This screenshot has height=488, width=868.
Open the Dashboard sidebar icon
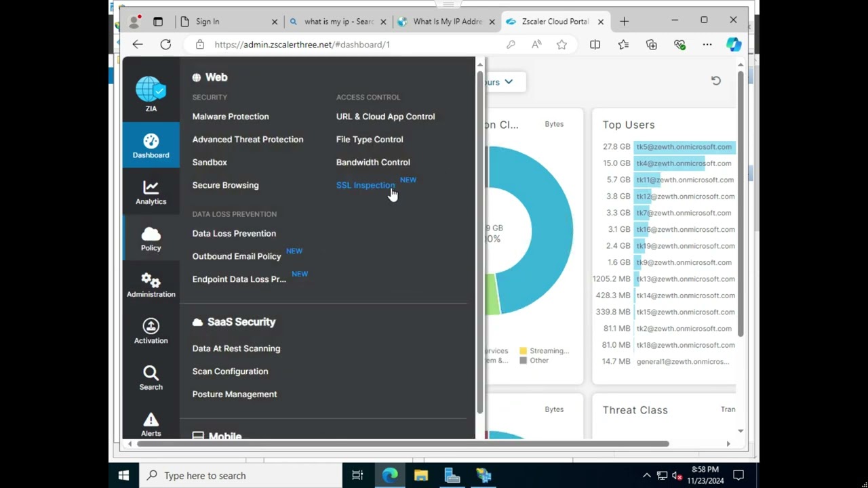click(151, 146)
